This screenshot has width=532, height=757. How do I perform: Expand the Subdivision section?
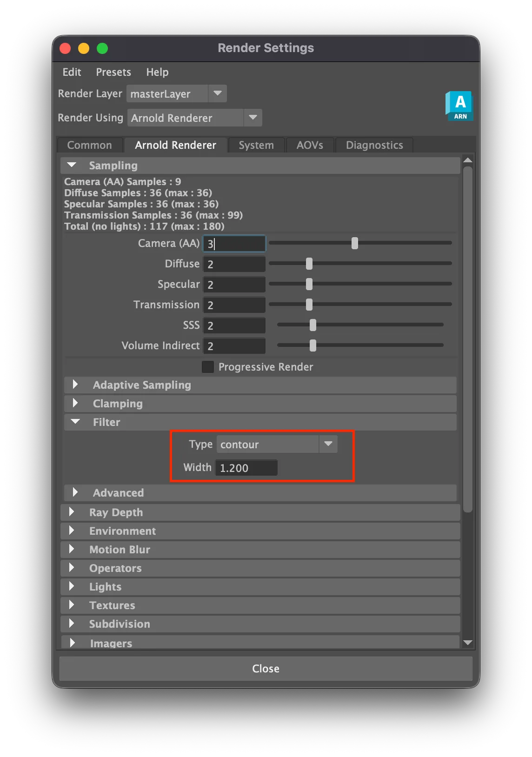point(260,624)
